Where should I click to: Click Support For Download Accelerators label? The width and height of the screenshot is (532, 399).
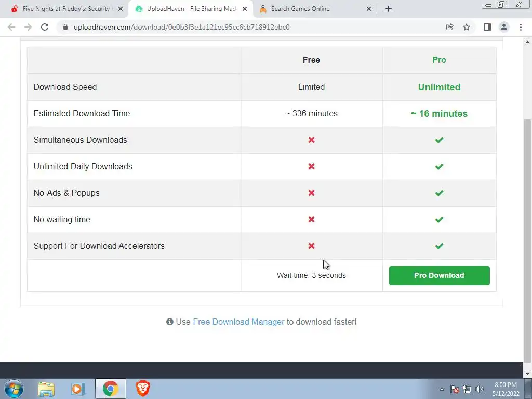(x=99, y=246)
